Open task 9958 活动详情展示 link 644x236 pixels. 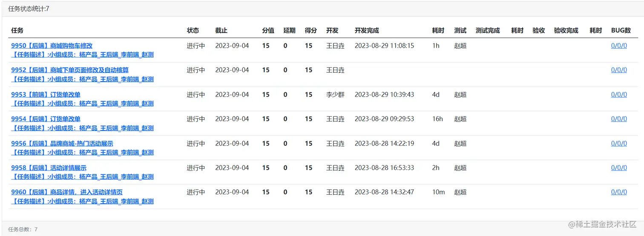(49, 168)
